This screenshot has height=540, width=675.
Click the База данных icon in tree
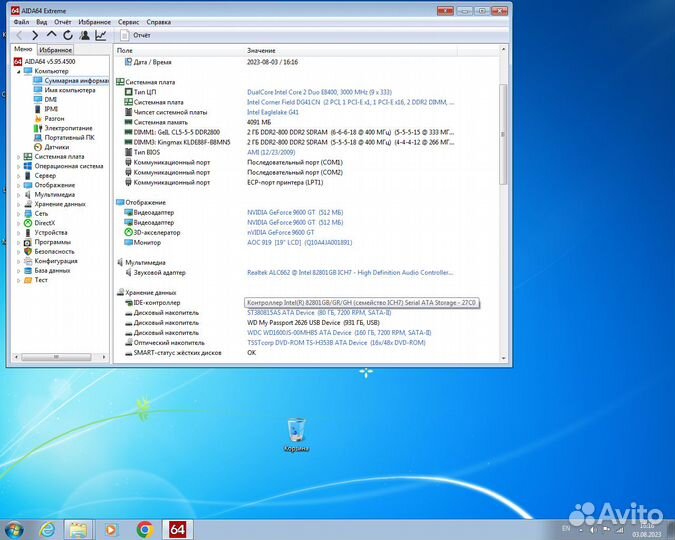point(28,270)
